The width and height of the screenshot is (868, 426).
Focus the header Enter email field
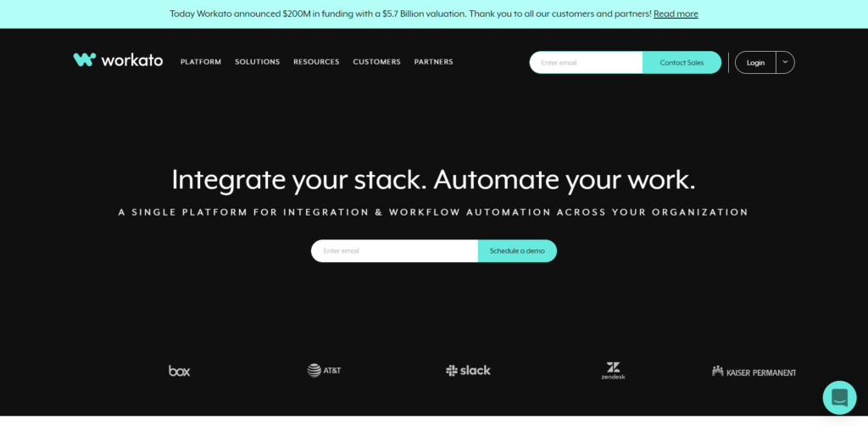(587, 63)
